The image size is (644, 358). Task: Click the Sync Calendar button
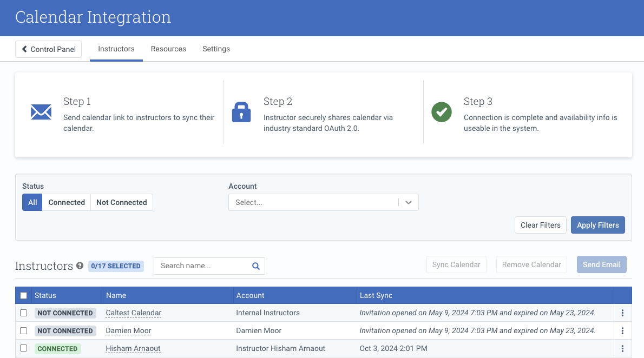[x=456, y=265]
